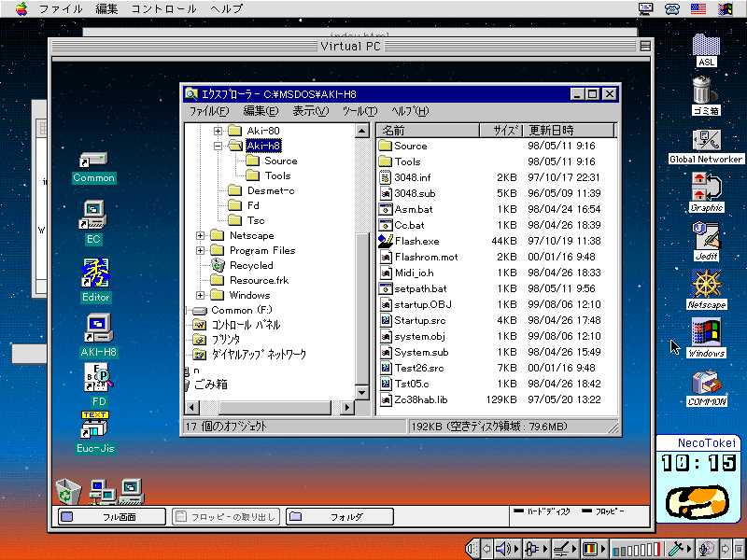
Task: Open the ツール(T) menu in Explorer
Action: pos(359,111)
